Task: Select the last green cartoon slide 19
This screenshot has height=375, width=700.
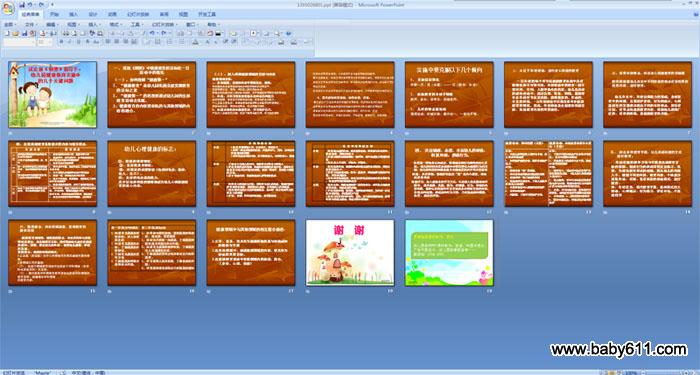Action: coord(449,253)
